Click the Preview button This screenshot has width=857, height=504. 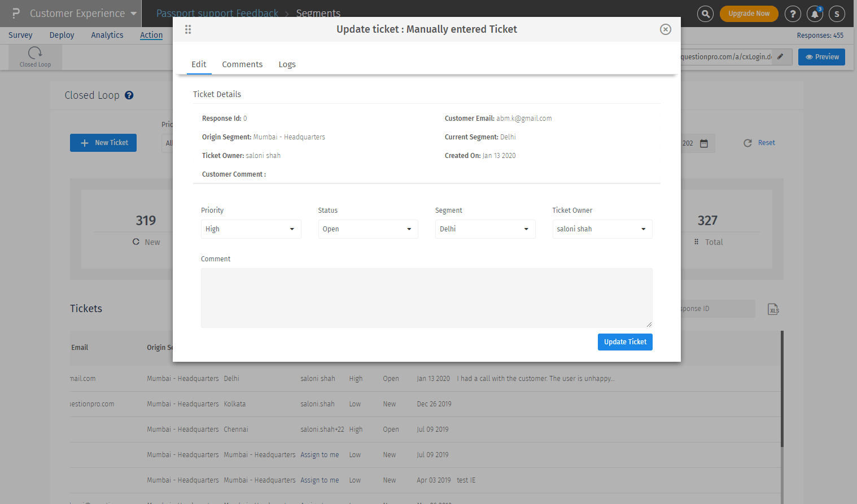821,57
